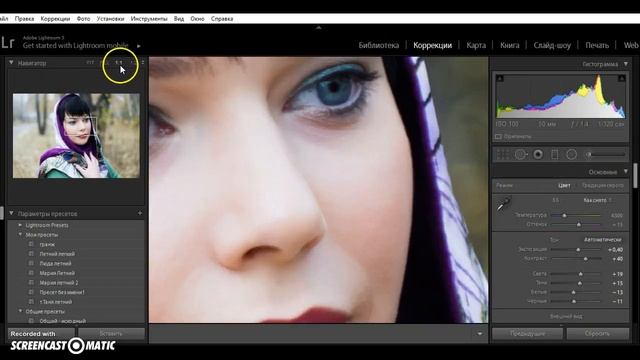Select the Radial Filter tool
Image resolution: width=640 pixels, height=360 pixels.
pyautogui.click(x=571, y=155)
